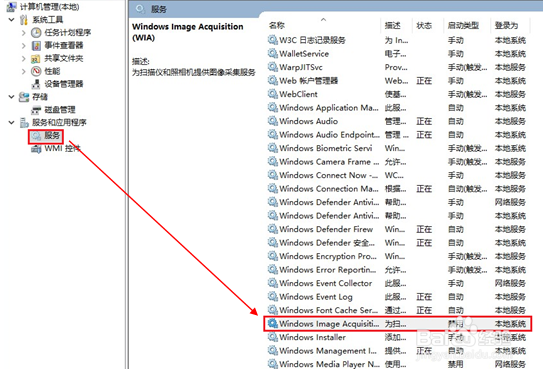The width and height of the screenshot is (543, 374).
Task: Select the Windows Font Cache Ser... service
Action: point(328,310)
